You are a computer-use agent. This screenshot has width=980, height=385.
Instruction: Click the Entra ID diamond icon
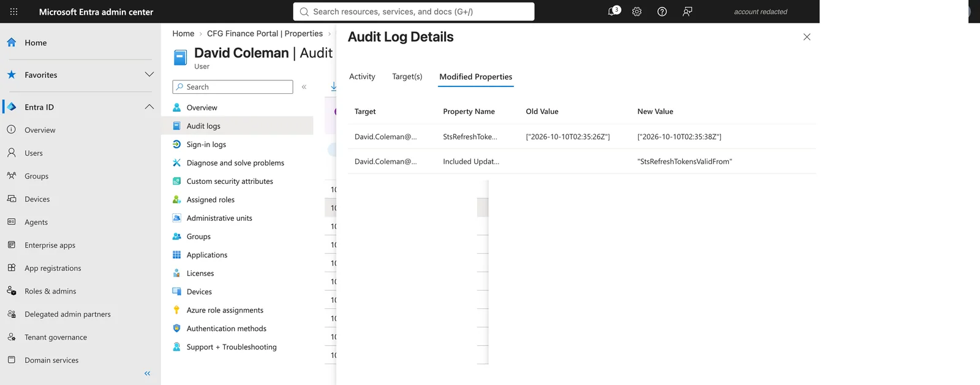12,107
